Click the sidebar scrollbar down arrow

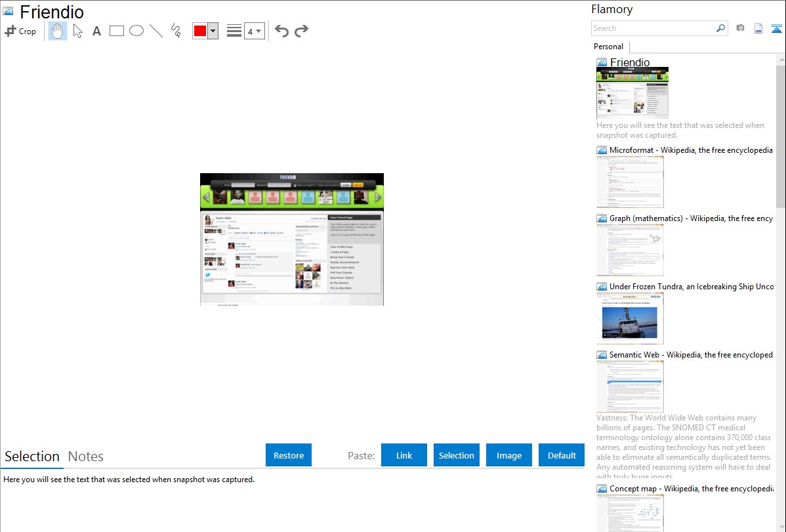tap(781, 527)
